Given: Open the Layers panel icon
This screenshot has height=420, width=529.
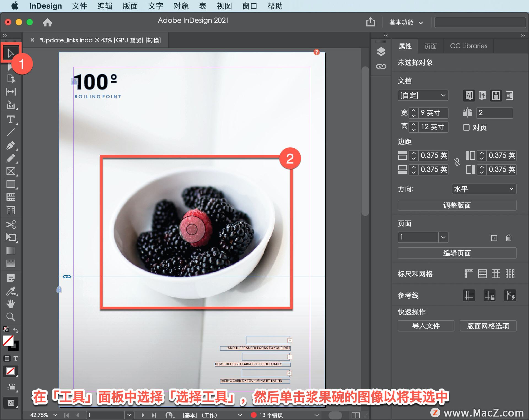Looking at the screenshot, I should coord(381,51).
